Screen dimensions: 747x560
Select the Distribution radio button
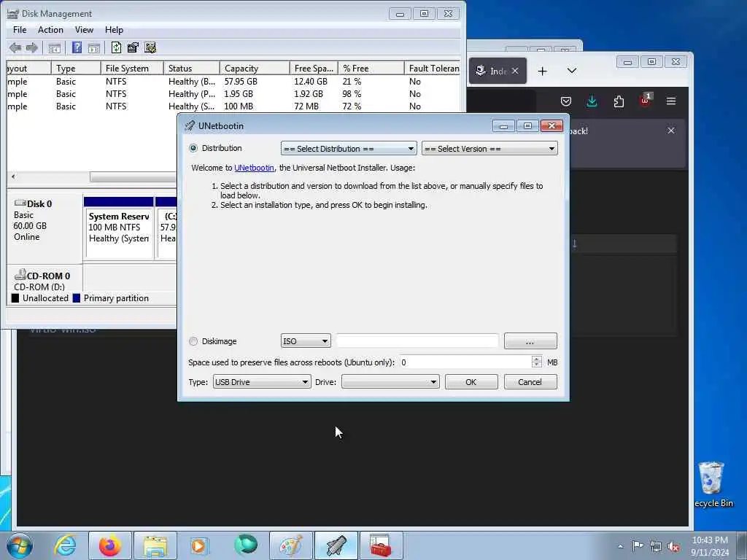pos(193,148)
